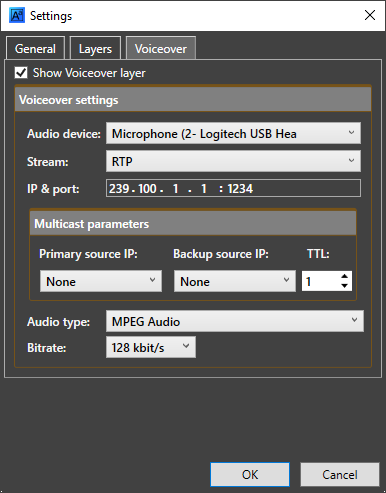Click the Bitrate label
This screenshot has width=386, height=493.
coord(47,348)
